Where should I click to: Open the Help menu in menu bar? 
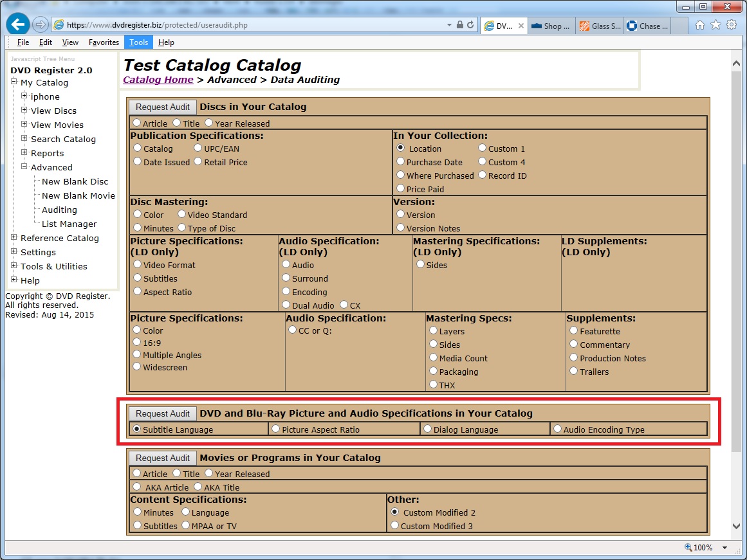pyautogui.click(x=166, y=42)
